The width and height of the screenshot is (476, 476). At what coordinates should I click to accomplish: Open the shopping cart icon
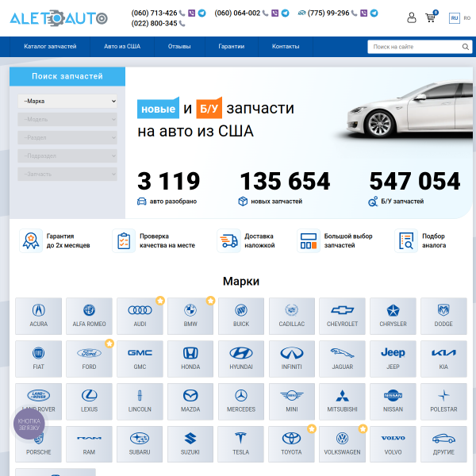pos(431,17)
